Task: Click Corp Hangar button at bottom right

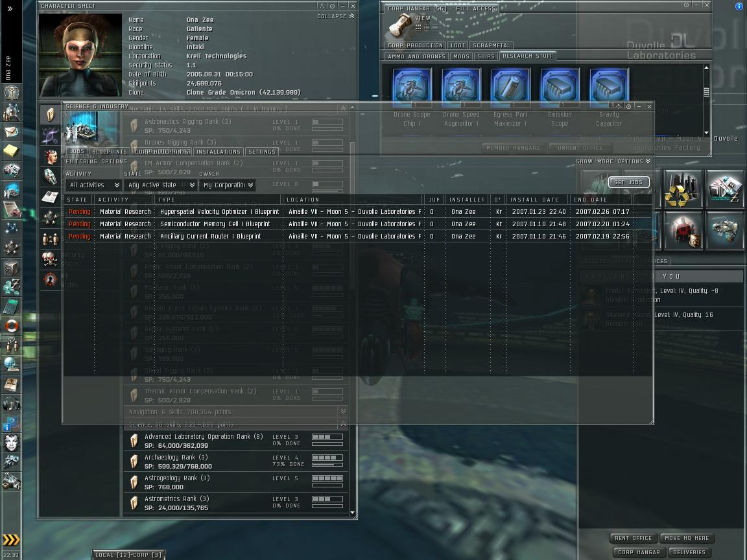Action: pos(639,552)
